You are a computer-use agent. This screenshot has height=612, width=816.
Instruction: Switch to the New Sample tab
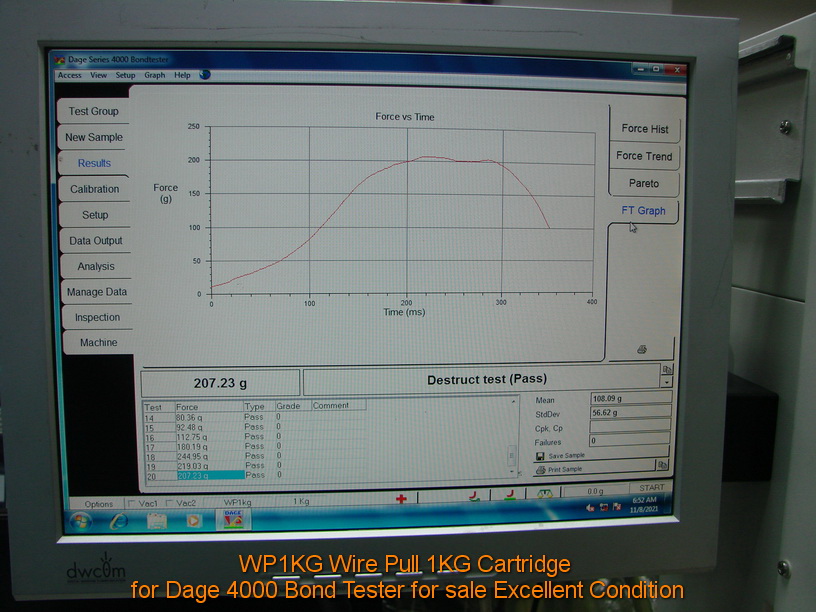click(x=94, y=137)
